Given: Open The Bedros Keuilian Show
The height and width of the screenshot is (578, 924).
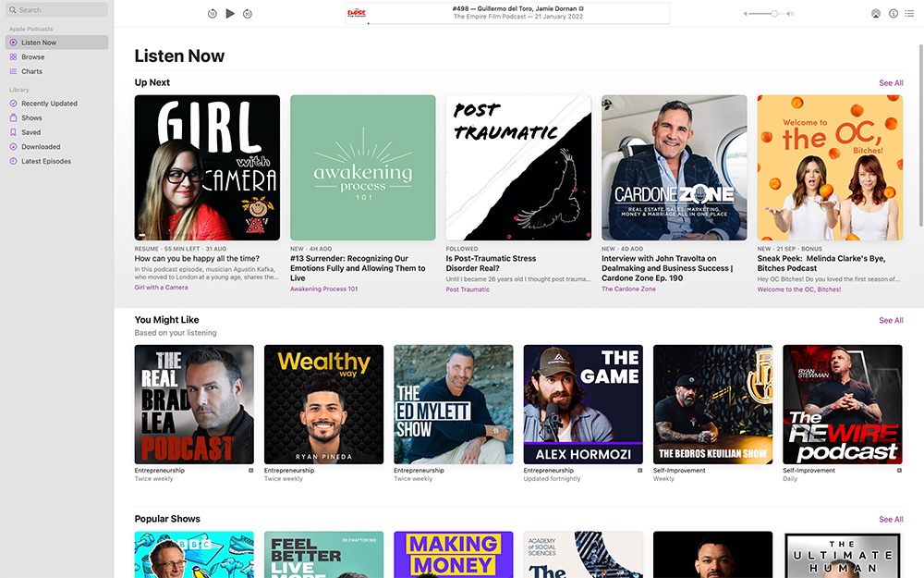Looking at the screenshot, I should [x=712, y=405].
